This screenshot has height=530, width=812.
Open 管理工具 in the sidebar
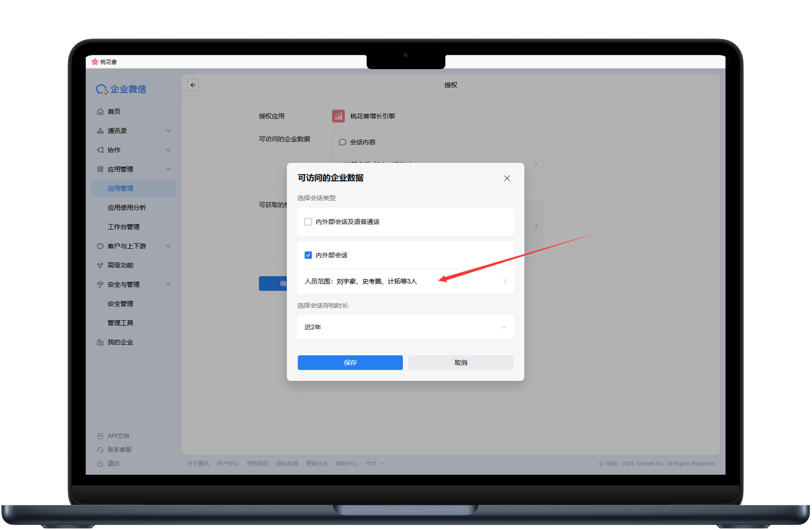point(121,323)
